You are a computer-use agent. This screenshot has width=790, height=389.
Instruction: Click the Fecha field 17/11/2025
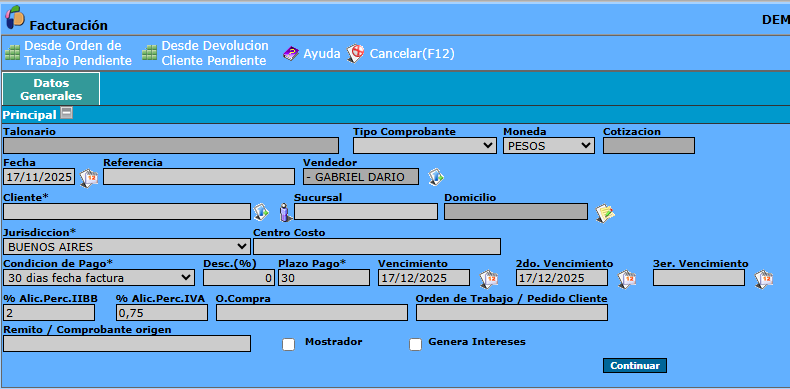click(x=39, y=177)
